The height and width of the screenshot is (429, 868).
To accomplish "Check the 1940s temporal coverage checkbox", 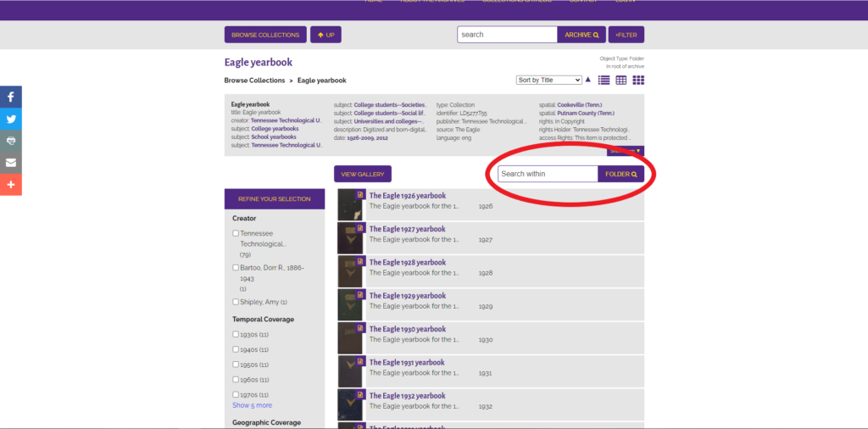I will click(x=236, y=349).
